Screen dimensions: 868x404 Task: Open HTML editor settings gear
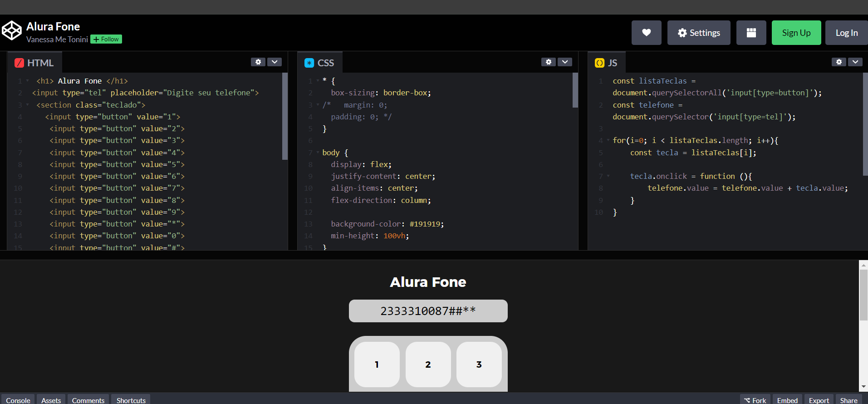coord(258,62)
